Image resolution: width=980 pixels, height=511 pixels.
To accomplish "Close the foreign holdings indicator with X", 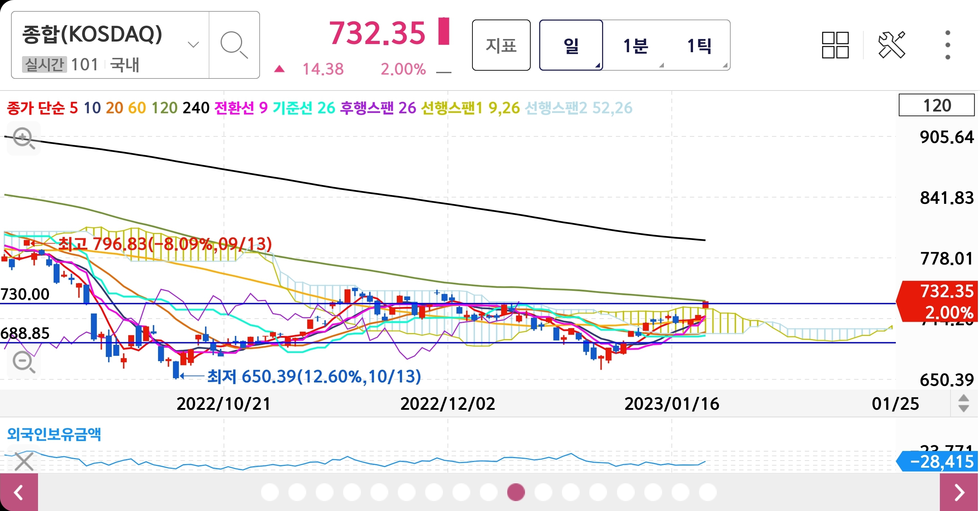I will click(x=24, y=462).
